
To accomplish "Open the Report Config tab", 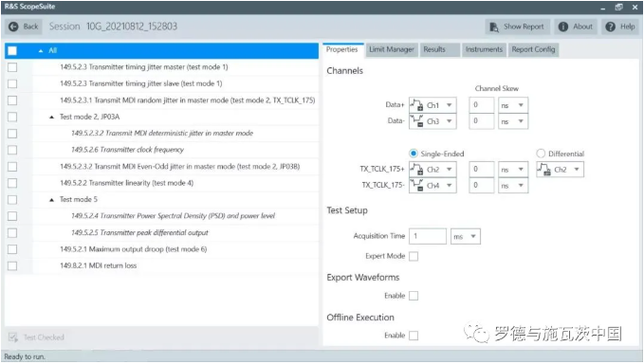I will click(533, 49).
